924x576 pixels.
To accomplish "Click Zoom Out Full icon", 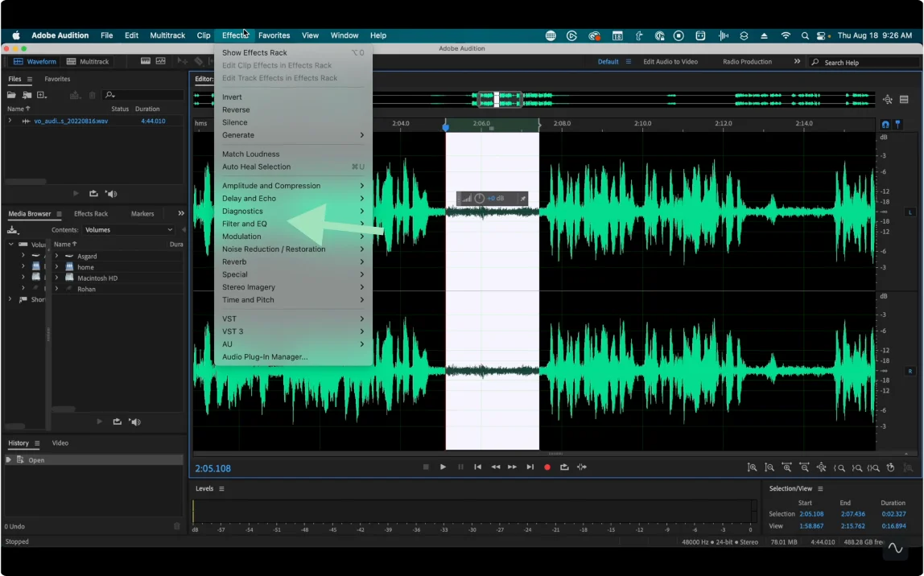I will pos(822,467).
